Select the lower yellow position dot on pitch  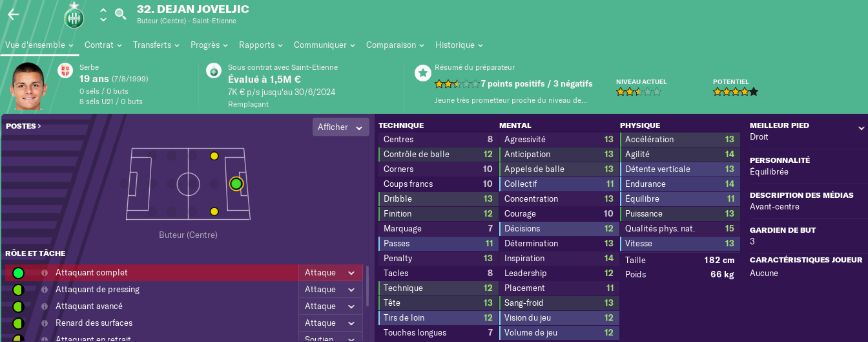pos(214,211)
